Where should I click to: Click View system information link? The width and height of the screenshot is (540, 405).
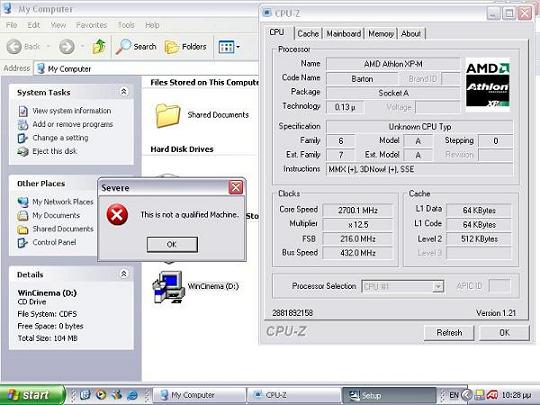pyautogui.click(x=72, y=111)
